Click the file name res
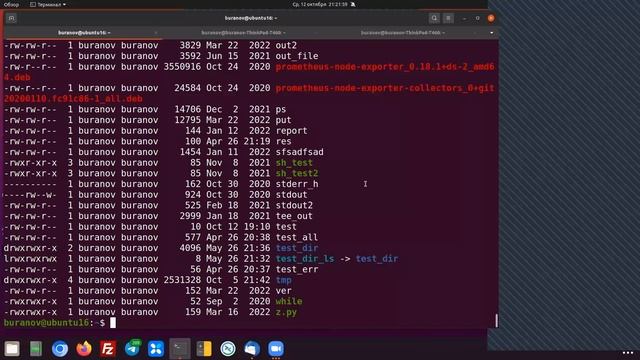The width and height of the screenshot is (640, 360). 283,141
